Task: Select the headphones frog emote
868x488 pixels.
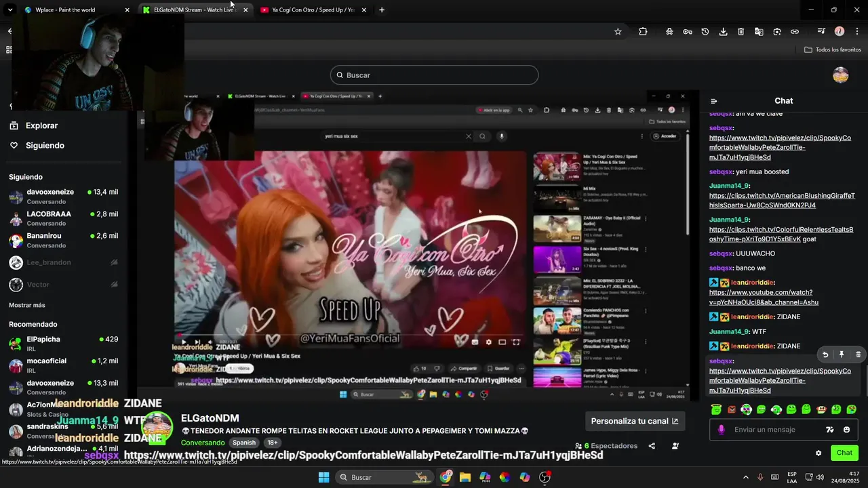Action: pyautogui.click(x=746, y=409)
